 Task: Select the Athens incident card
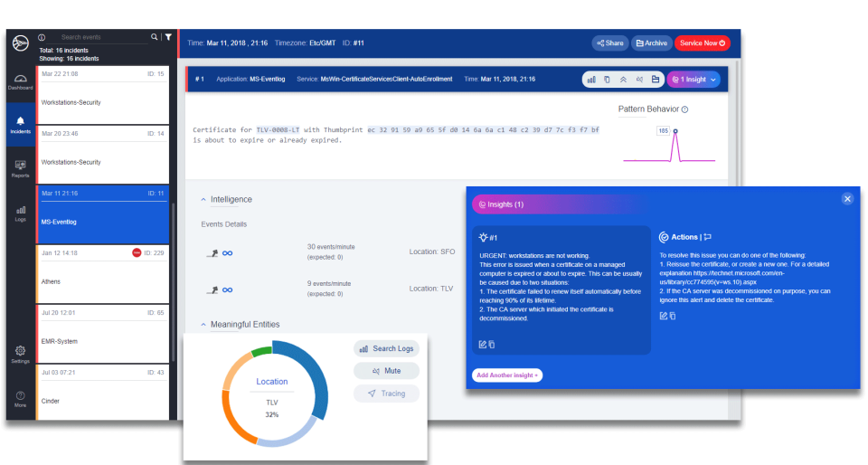pyautogui.click(x=102, y=275)
